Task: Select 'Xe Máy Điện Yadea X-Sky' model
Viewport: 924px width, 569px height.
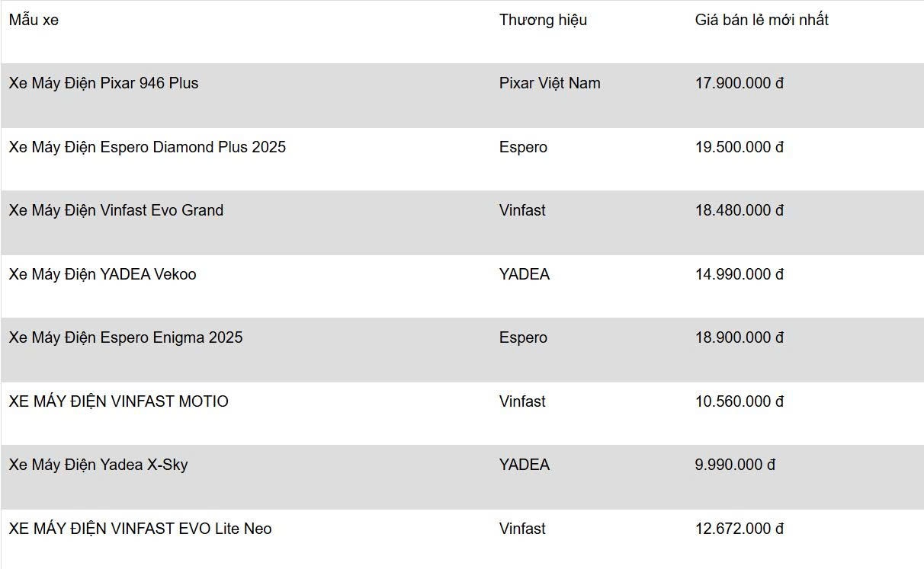Action: (x=98, y=465)
